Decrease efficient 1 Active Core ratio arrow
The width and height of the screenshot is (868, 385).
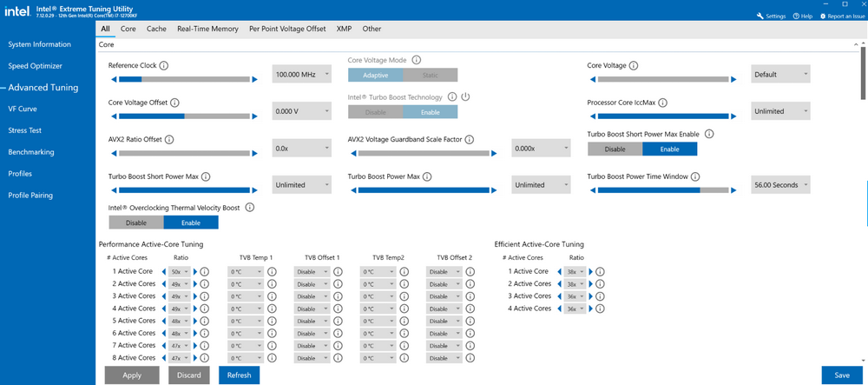coord(559,272)
